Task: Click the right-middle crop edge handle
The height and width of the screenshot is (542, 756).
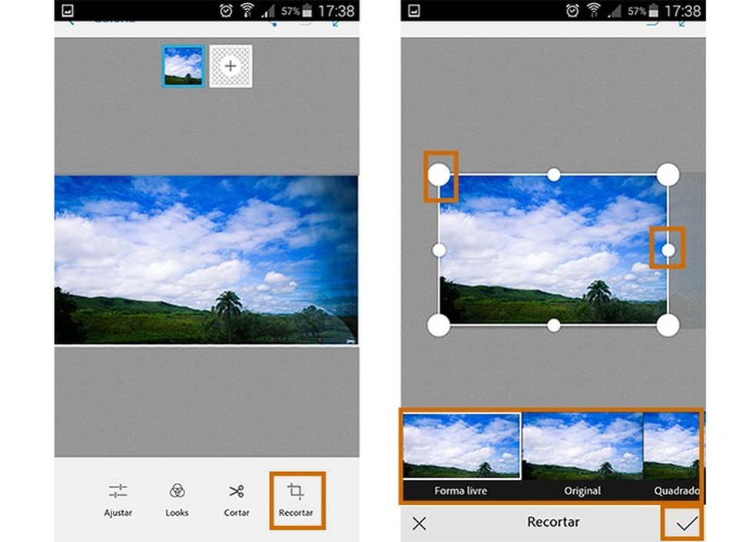Action: pyautogui.click(x=668, y=250)
